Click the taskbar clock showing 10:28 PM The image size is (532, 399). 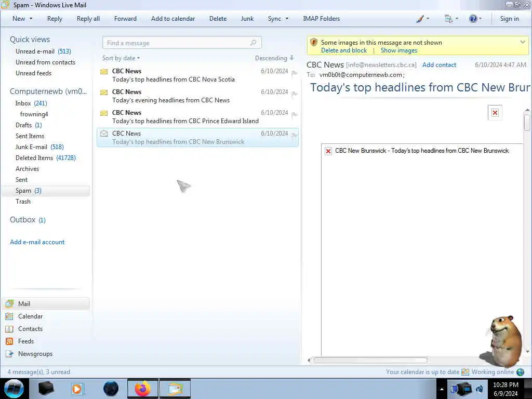tap(506, 389)
